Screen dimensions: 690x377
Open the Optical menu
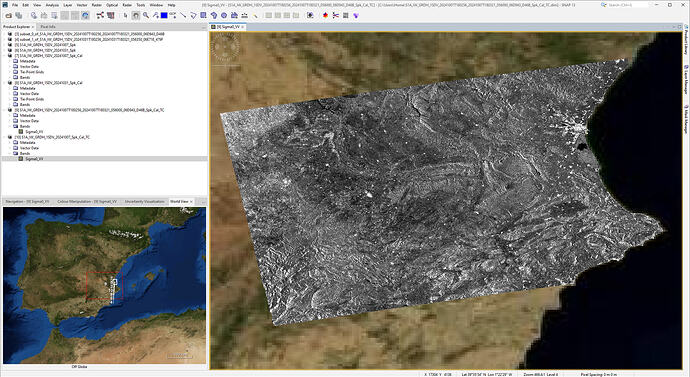pos(112,5)
